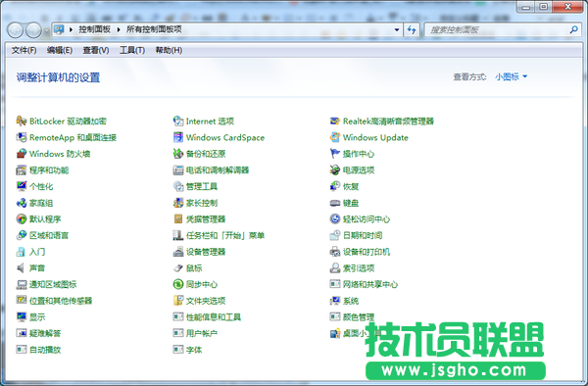
Task: Open the 网络和共享中心 link
Action: click(370, 284)
